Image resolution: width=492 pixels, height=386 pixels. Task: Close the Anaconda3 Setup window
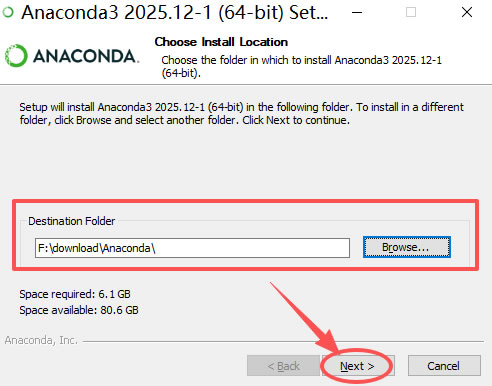(x=467, y=12)
